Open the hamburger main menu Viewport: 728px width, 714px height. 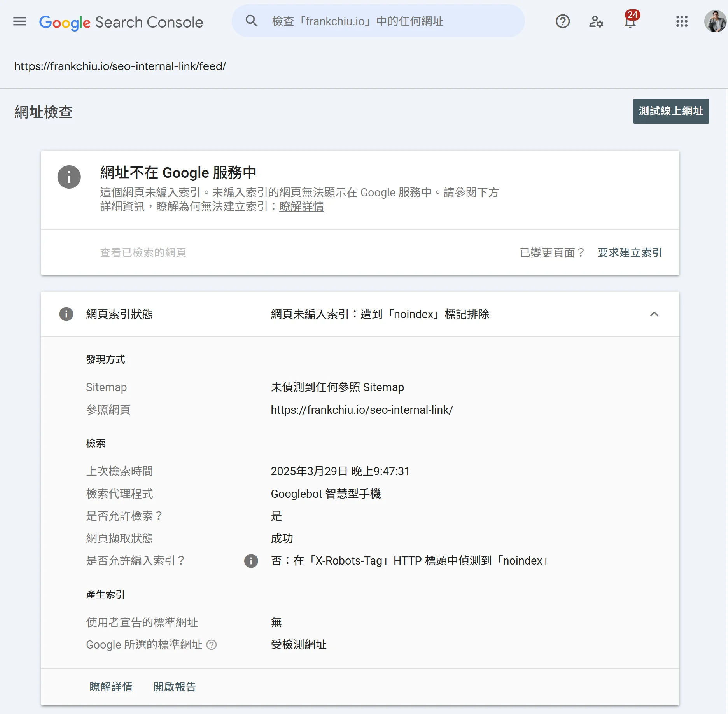[20, 21]
